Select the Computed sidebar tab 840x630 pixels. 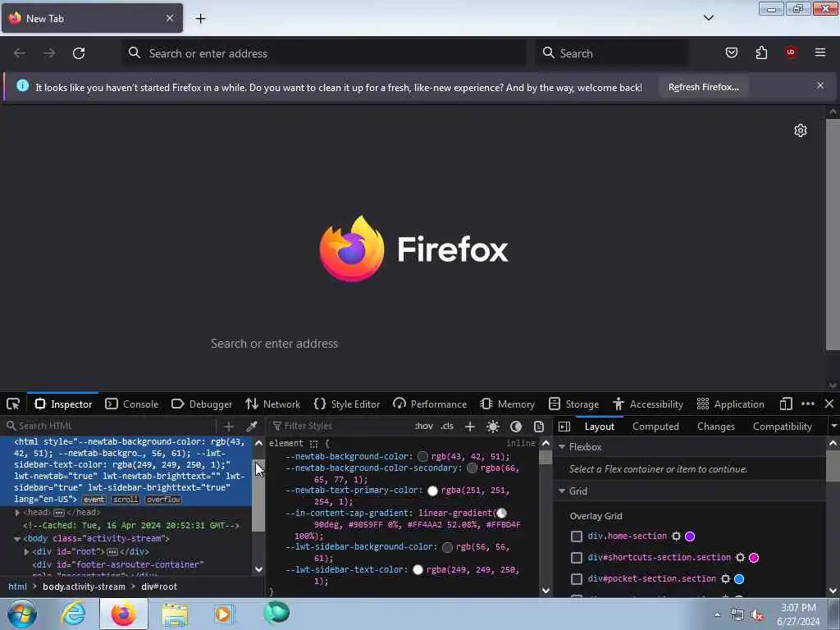[655, 427]
